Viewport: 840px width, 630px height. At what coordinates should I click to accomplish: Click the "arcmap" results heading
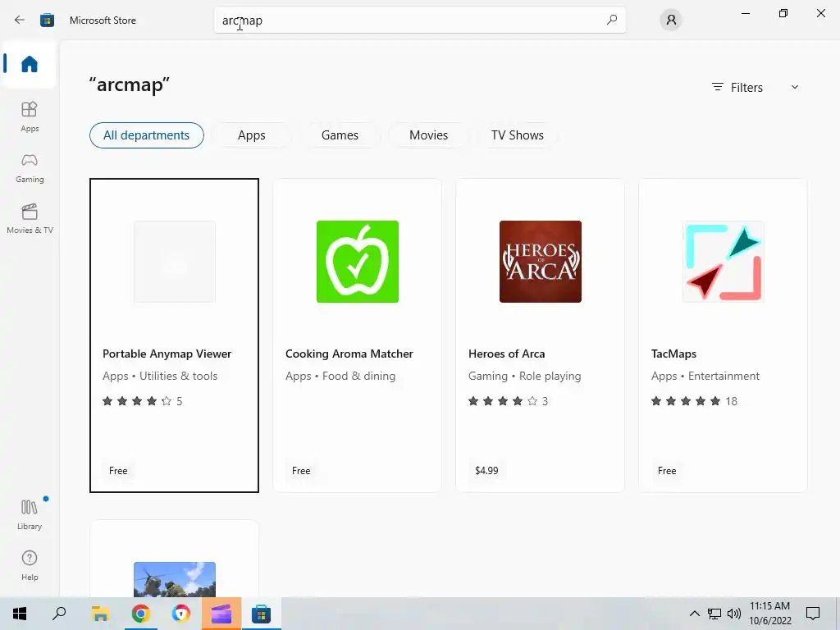point(129,85)
